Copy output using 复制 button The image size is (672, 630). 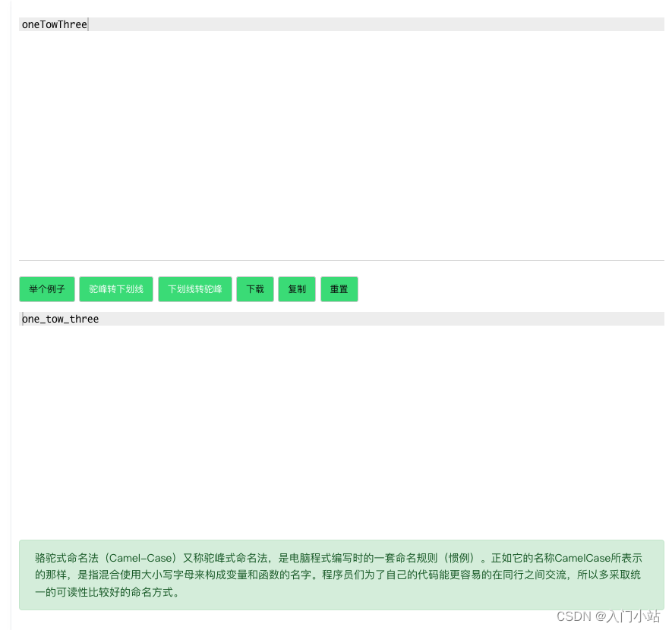[x=297, y=289]
